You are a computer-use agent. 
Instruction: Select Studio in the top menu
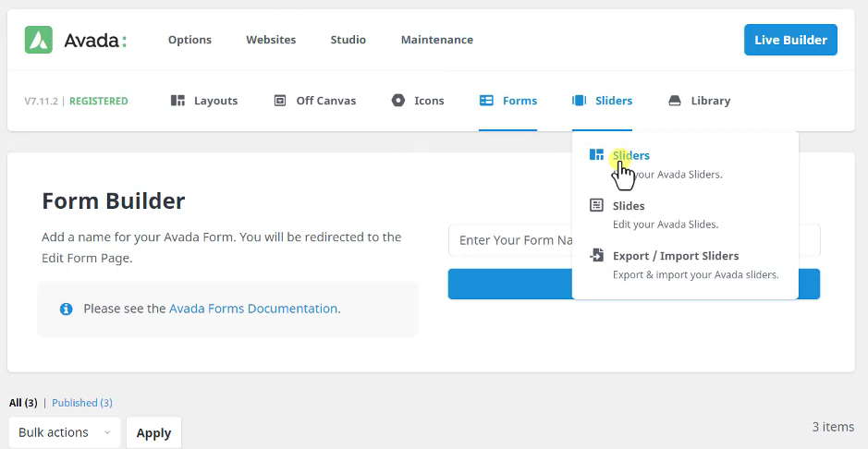348,40
